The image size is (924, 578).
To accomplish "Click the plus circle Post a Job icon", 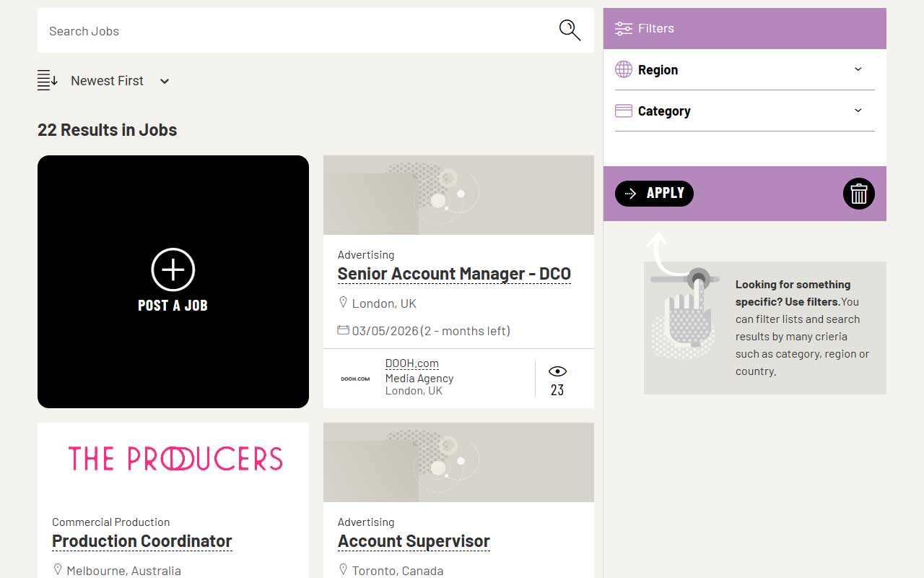I will [x=173, y=269].
